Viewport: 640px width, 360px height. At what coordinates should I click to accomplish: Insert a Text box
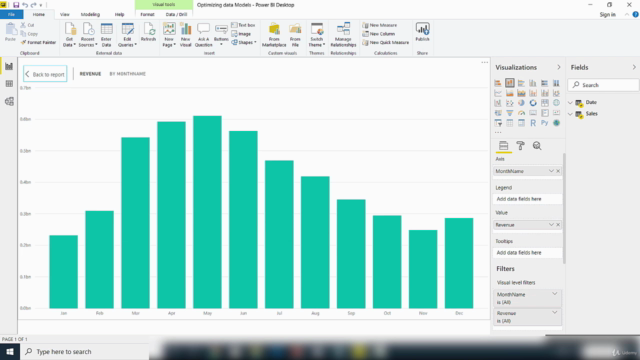point(243,25)
